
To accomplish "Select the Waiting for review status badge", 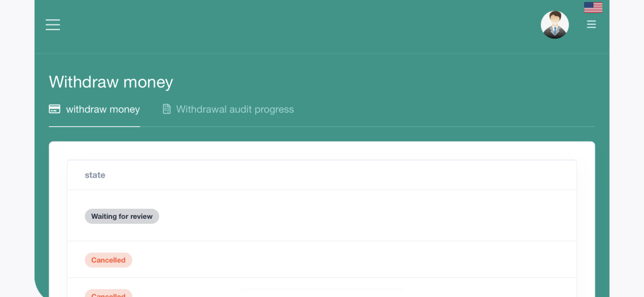I will [122, 216].
